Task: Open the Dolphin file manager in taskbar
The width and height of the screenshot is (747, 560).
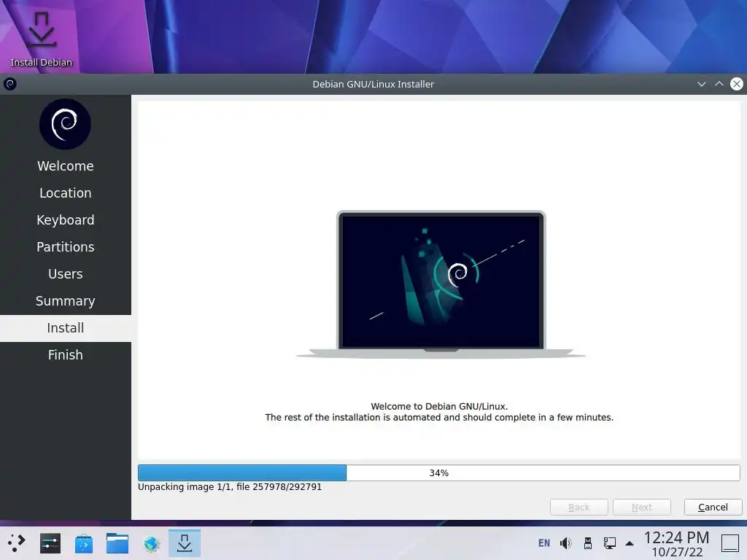Action: click(117, 543)
